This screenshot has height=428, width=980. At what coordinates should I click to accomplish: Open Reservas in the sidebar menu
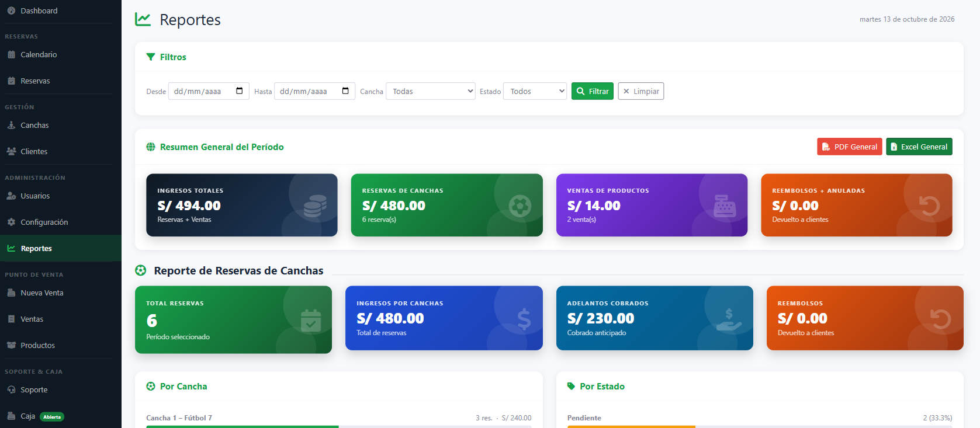coord(61,81)
